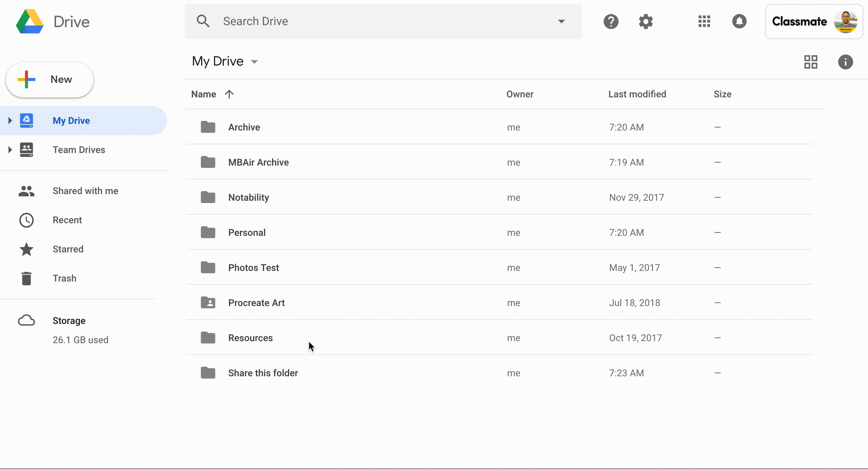Open Shared with me section
Image resolution: width=868 pixels, height=469 pixels.
click(x=85, y=191)
